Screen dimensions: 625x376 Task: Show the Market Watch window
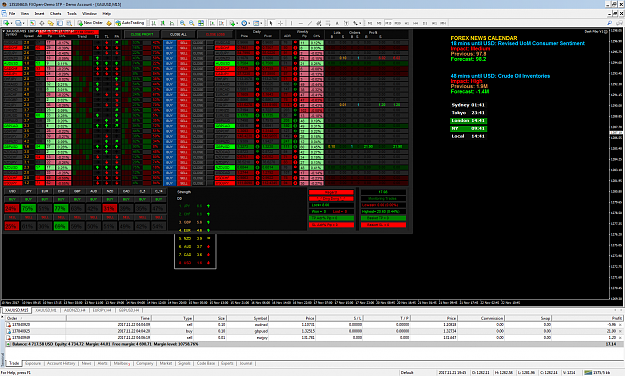(x=32, y=23)
